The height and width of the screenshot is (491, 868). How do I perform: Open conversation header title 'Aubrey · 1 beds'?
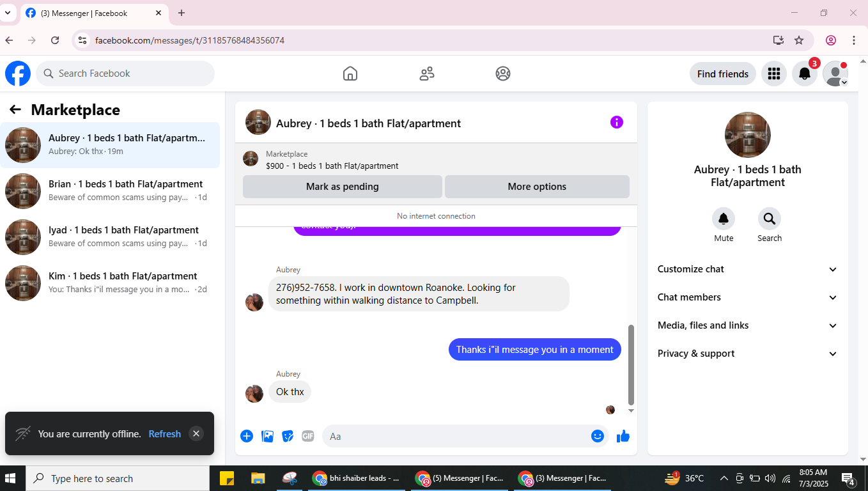(368, 123)
